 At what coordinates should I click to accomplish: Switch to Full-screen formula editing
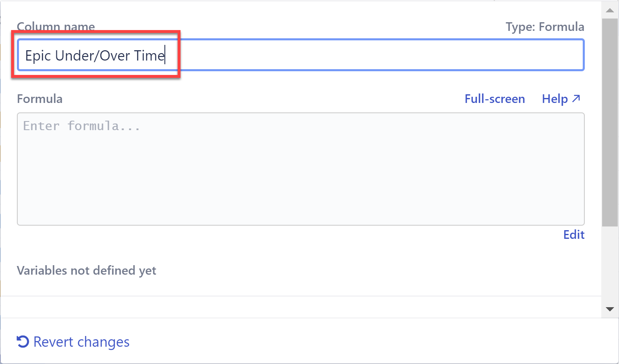pyautogui.click(x=495, y=98)
